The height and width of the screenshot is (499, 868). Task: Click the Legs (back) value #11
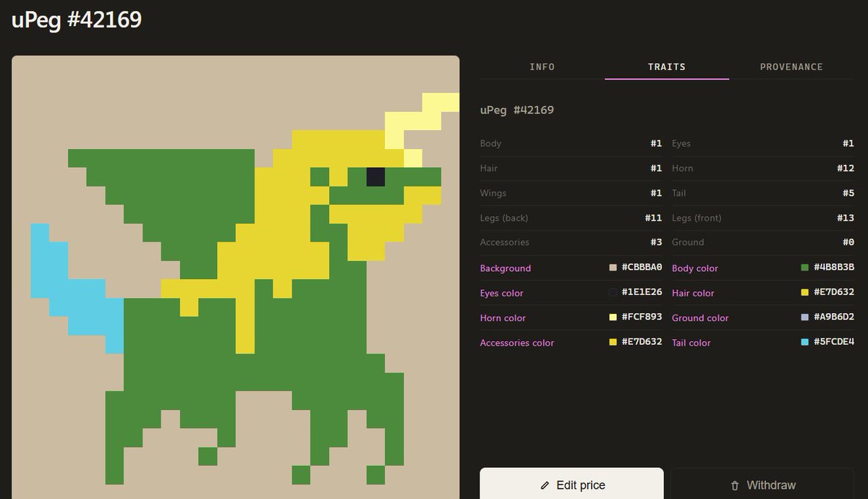pyautogui.click(x=654, y=218)
